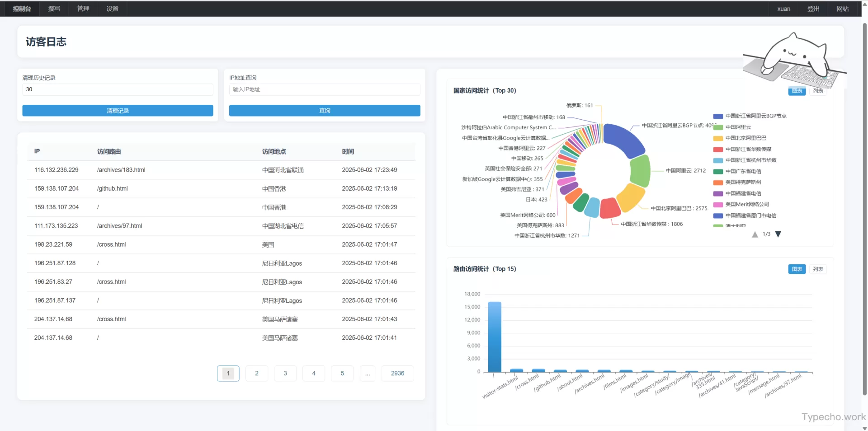Expand the 设置 menu
This screenshot has width=868, height=431.
[112, 9]
